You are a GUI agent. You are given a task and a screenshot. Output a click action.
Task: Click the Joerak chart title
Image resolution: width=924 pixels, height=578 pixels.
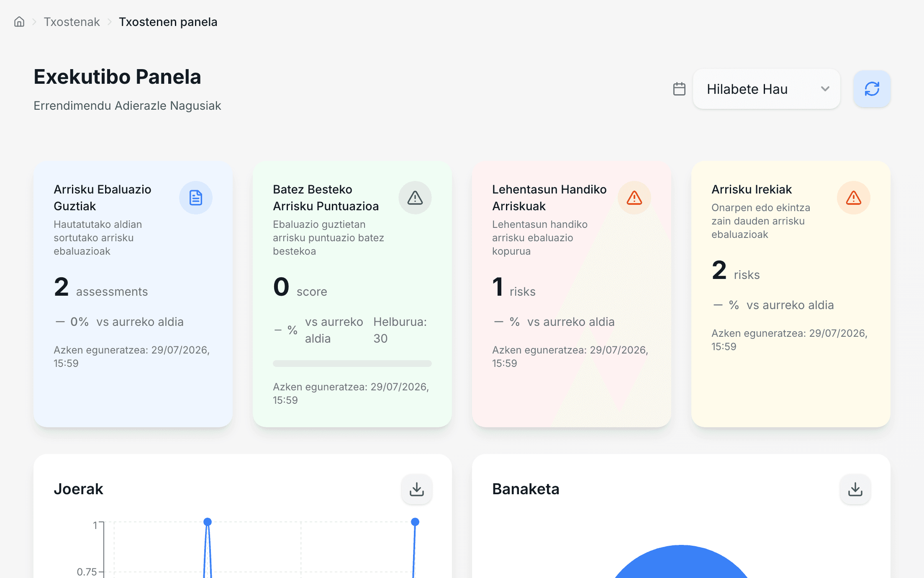click(78, 489)
